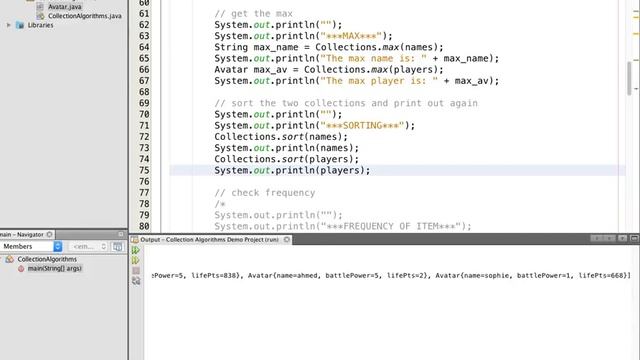Click the CollectionAlgorithms.java file icon

click(x=40, y=16)
